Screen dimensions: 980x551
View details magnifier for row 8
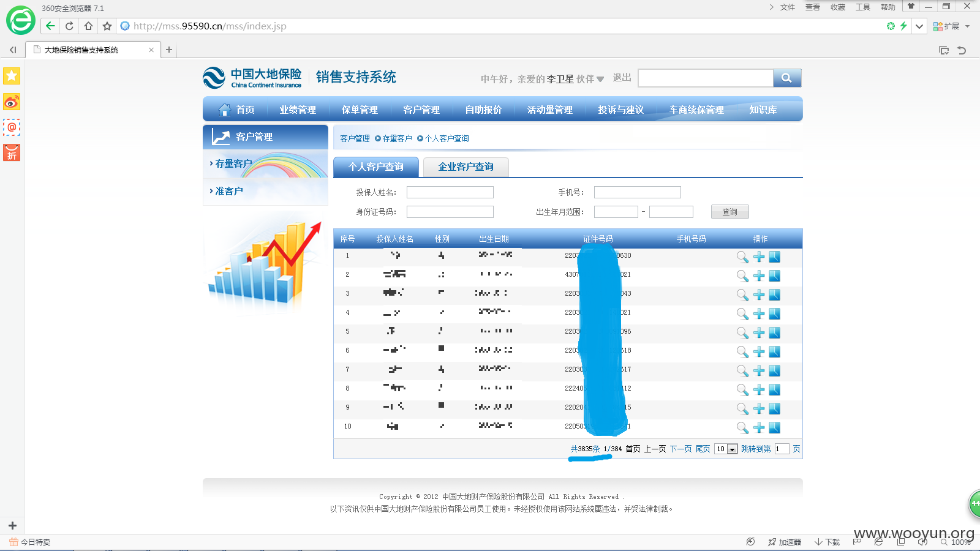pos(742,390)
